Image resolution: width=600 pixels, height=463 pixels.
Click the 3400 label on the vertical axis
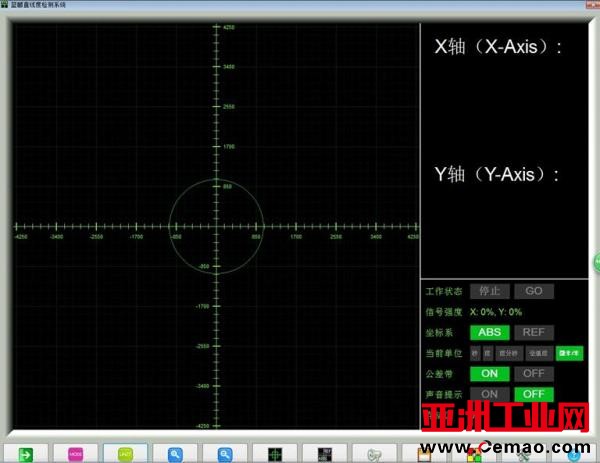point(229,67)
